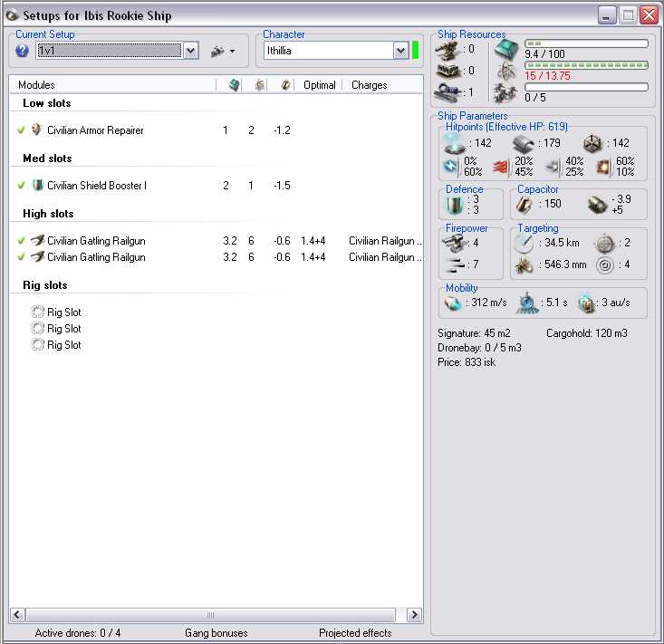Close the Setups for Ibis window
Image resolution: width=664 pixels, height=644 pixels.
point(649,15)
